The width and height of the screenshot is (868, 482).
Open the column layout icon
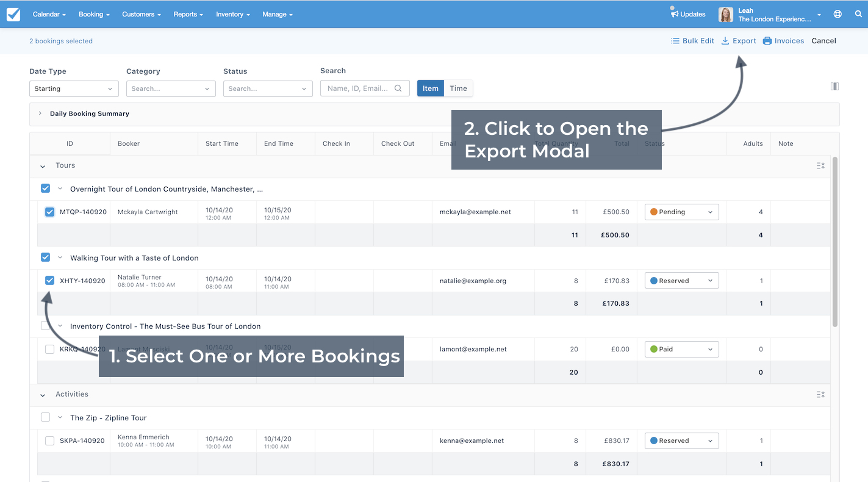(834, 87)
